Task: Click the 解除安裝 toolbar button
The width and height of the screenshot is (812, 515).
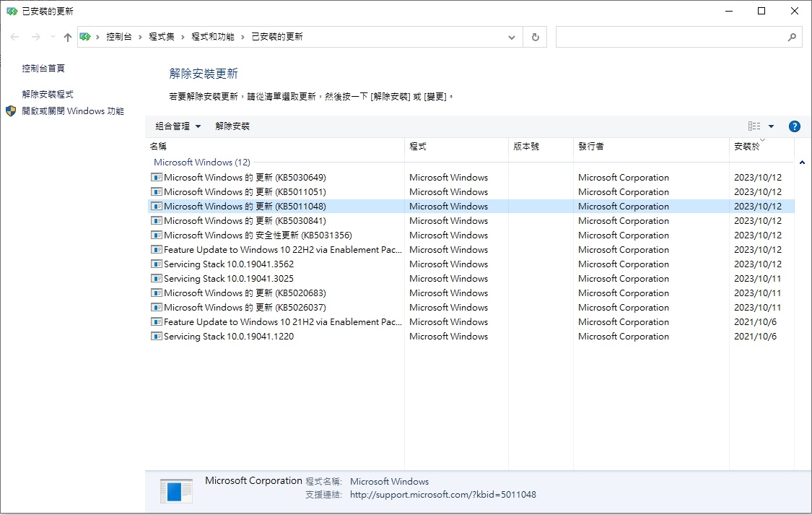Action: [x=232, y=126]
